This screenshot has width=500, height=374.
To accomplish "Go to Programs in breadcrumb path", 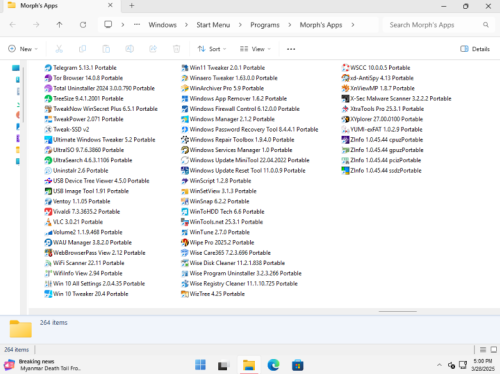I will tap(265, 25).
